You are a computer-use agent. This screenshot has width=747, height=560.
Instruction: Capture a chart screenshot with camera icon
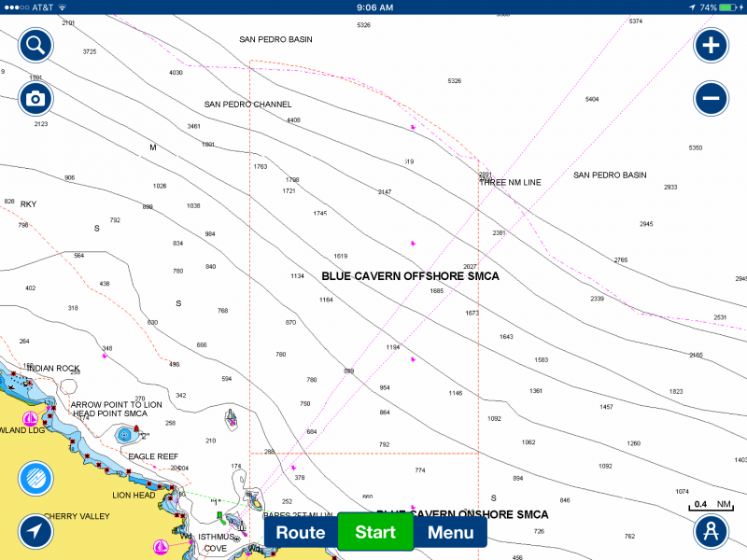click(35, 97)
